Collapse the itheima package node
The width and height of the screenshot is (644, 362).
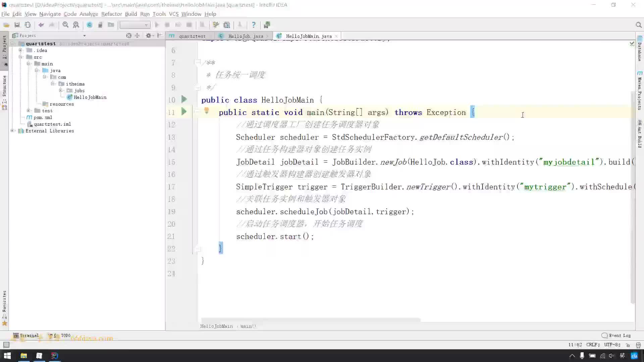point(53,84)
